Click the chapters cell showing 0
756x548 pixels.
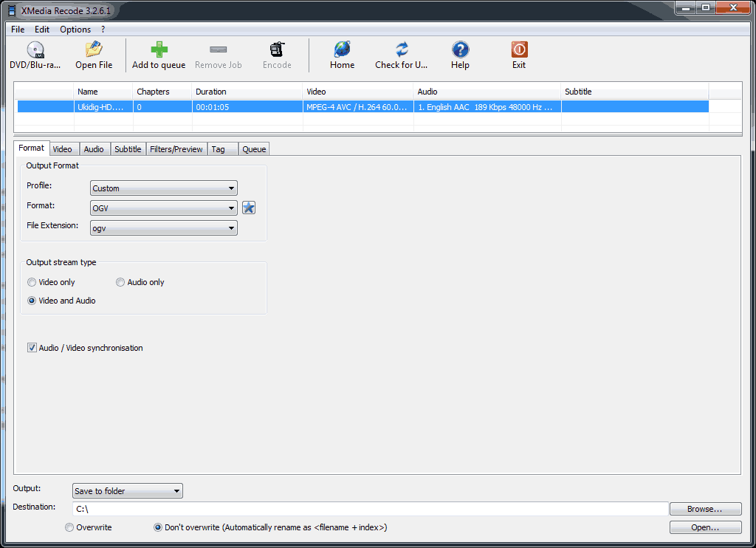(162, 107)
